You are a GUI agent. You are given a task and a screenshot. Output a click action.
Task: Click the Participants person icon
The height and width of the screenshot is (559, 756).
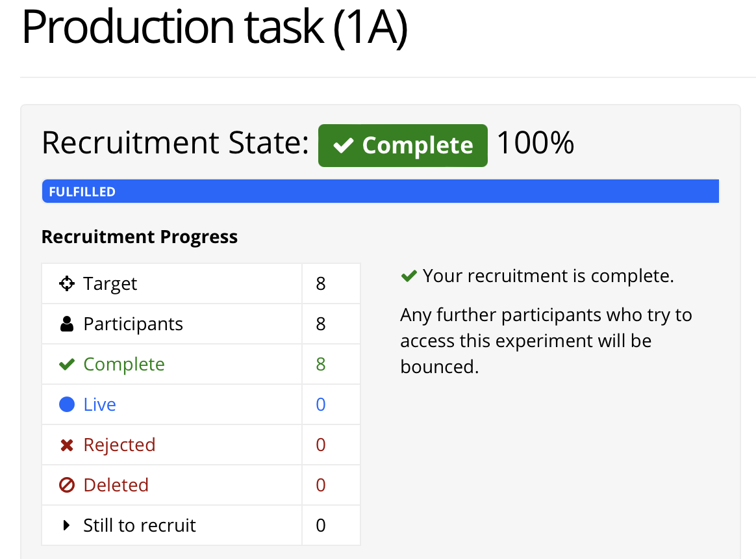click(66, 324)
